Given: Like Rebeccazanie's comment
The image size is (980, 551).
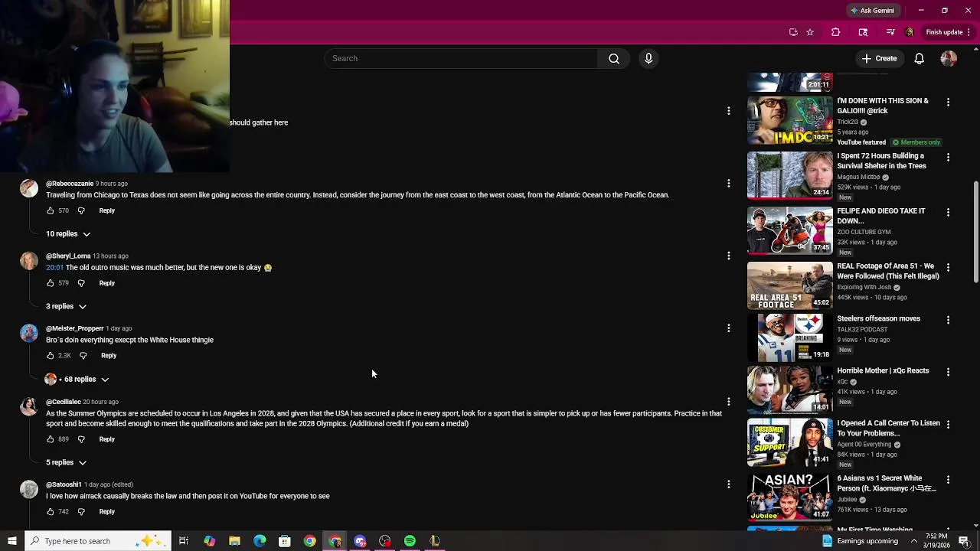Looking at the screenshot, I should point(51,210).
